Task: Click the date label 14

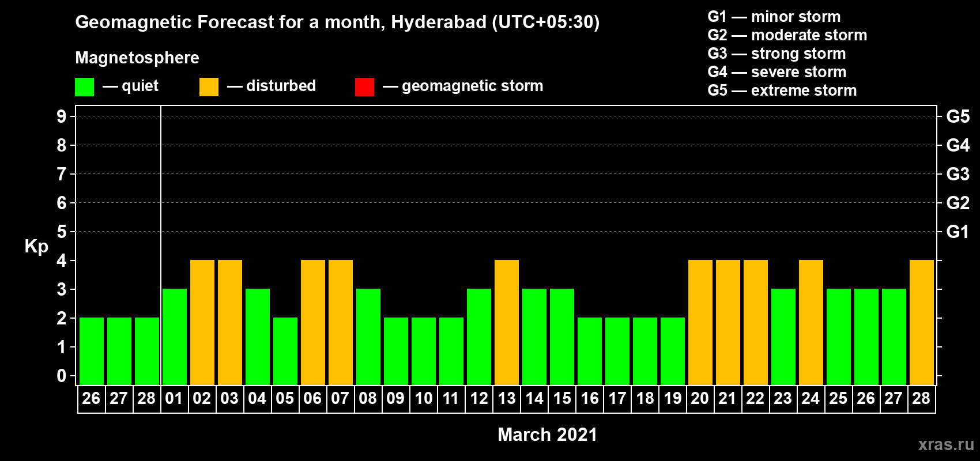Action: click(534, 399)
